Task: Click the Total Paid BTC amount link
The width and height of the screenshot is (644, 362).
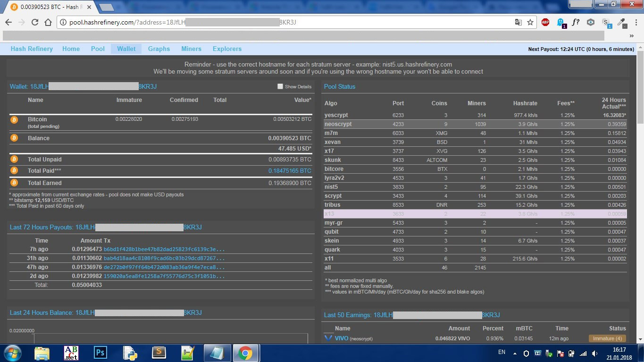Action: 290,171
